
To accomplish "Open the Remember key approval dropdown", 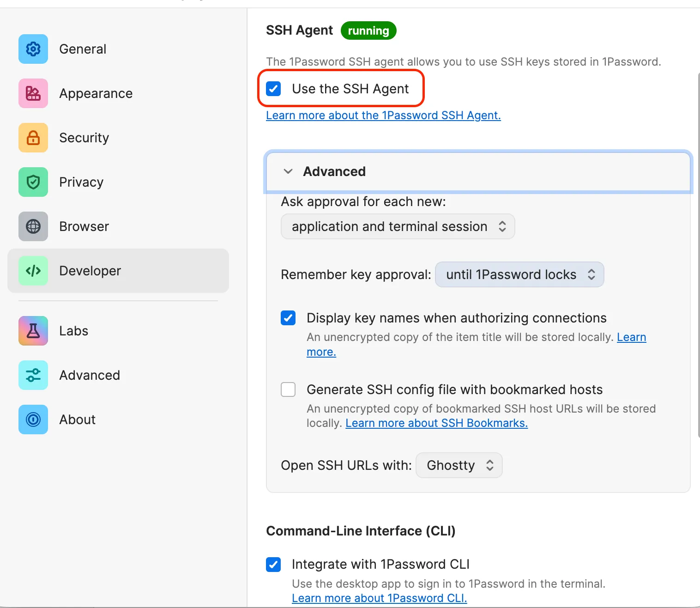I will (519, 274).
